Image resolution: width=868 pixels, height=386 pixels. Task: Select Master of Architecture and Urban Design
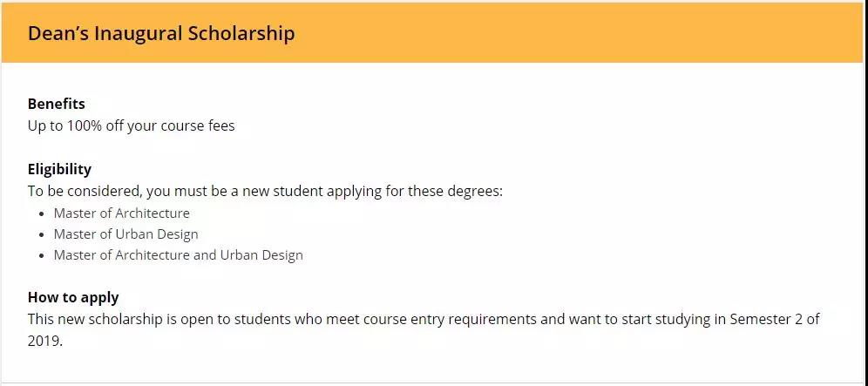point(178,255)
